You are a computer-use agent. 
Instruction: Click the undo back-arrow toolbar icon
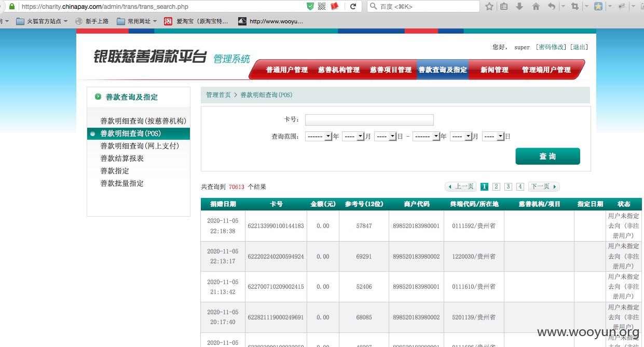point(551,7)
